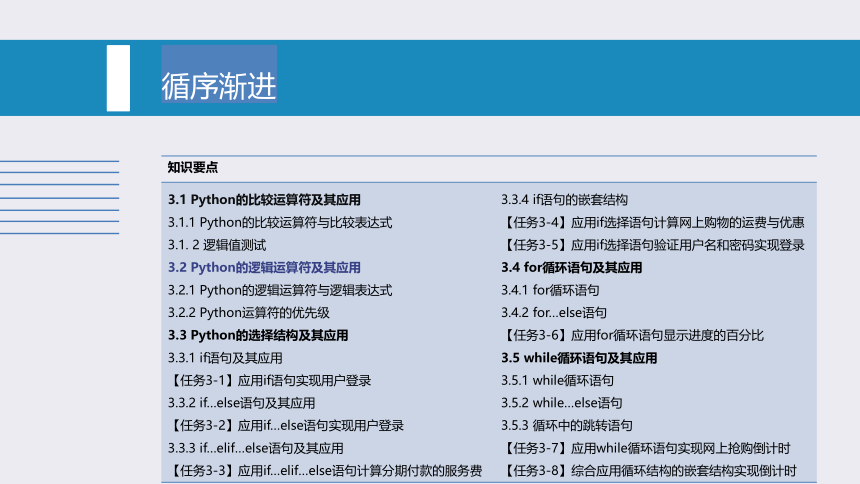Viewport: 860px width, 484px height.
Task: Click line 3.5.3 循环中的跳转语句
Action: pyautogui.click(x=567, y=425)
